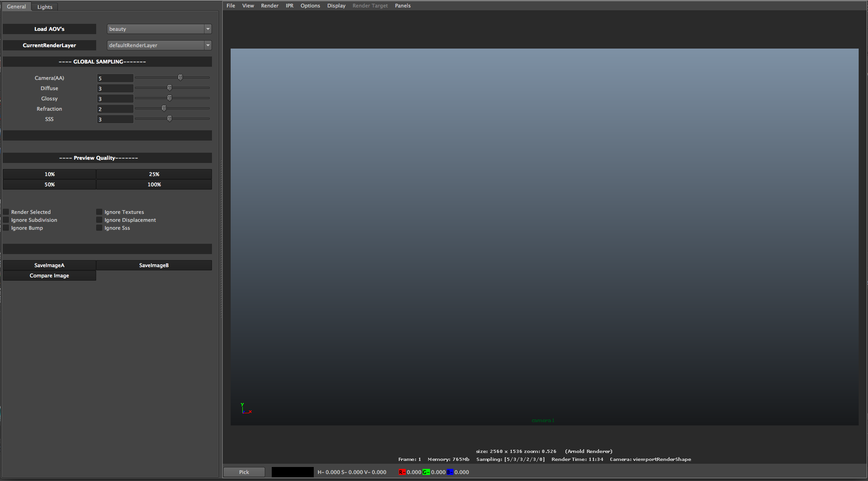Enable the Ignore Displacement checkbox
Image resolution: width=868 pixels, height=481 pixels.
(x=99, y=220)
